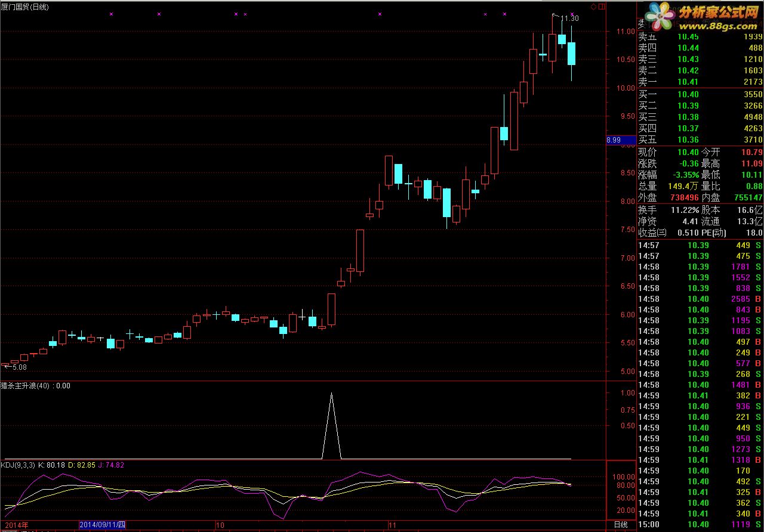Click the 厦门国贸(日线) chart title
The height and width of the screenshot is (532, 764).
(26, 7)
